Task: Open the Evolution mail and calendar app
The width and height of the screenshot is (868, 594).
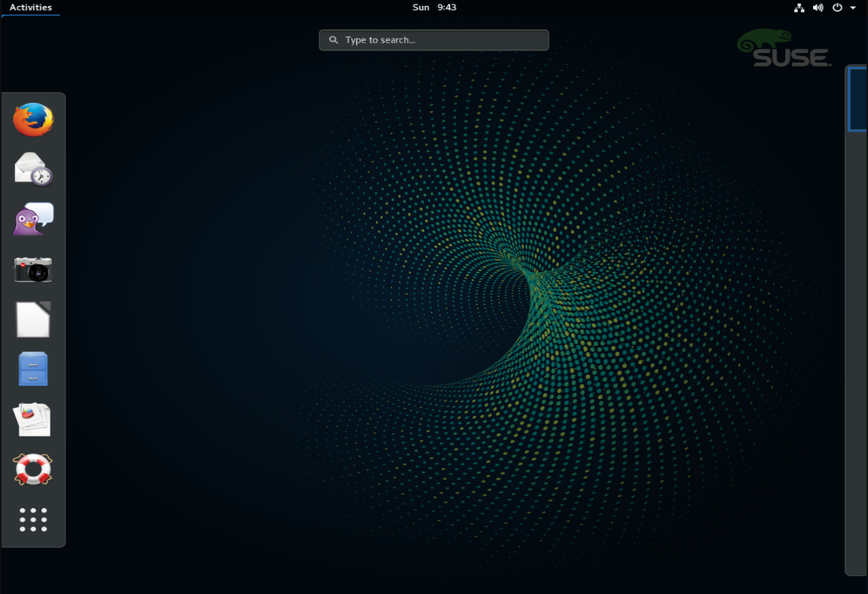Action: [x=33, y=169]
